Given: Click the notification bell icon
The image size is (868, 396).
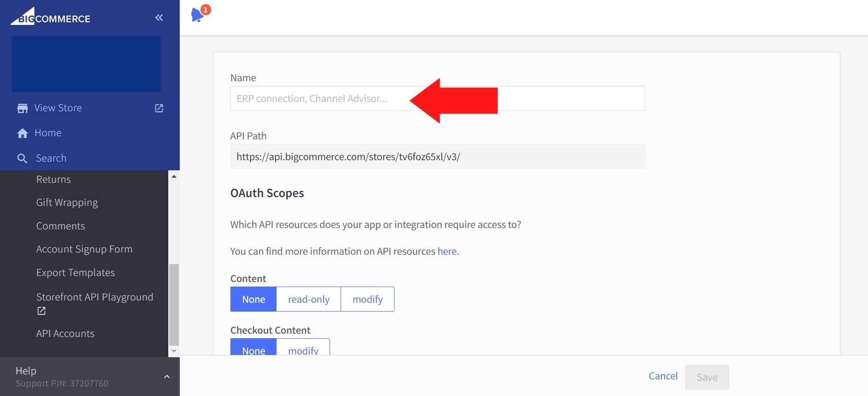Looking at the screenshot, I should click(x=197, y=15).
